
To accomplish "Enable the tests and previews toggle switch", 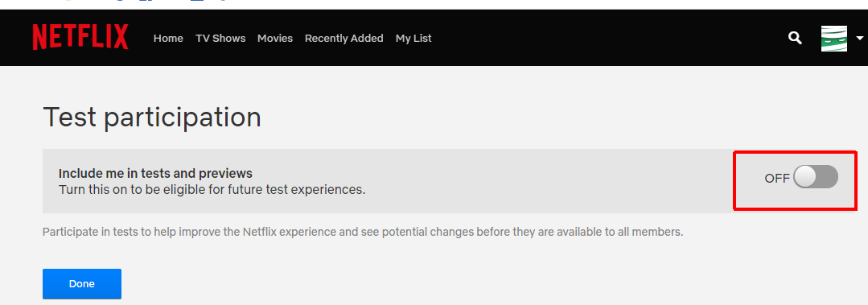I will coord(816,177).
